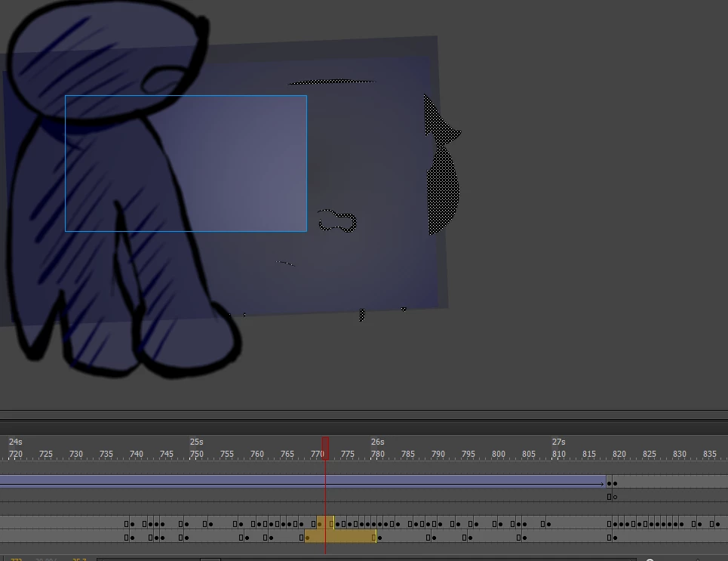Click the red playhead handle on the frame ruler
This screenshot has height=561, width=728.
pos(325,448)
